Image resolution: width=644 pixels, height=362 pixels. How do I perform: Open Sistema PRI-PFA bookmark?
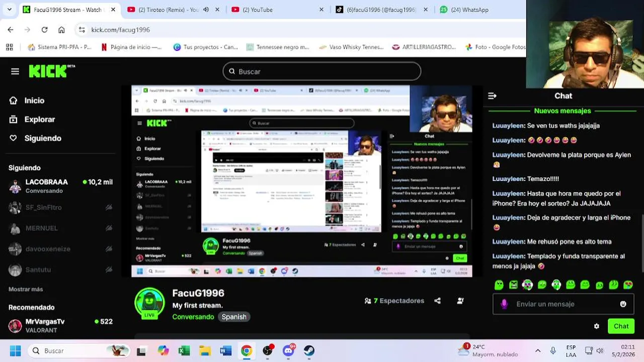[x=60, y=47]
